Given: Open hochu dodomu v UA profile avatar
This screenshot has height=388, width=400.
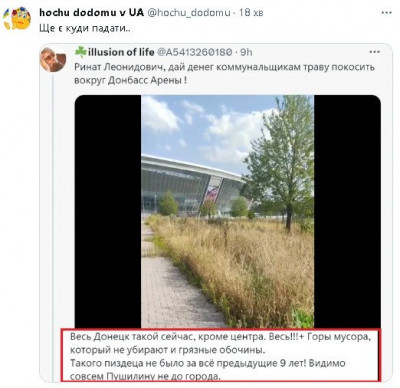Looking at the screenshot, I should click(17, 18).
